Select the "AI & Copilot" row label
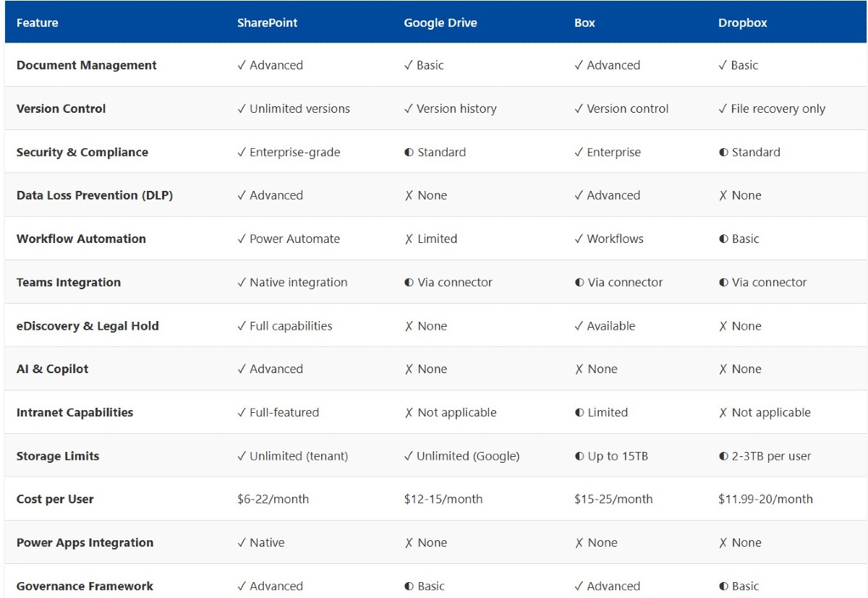 (52, 369)
